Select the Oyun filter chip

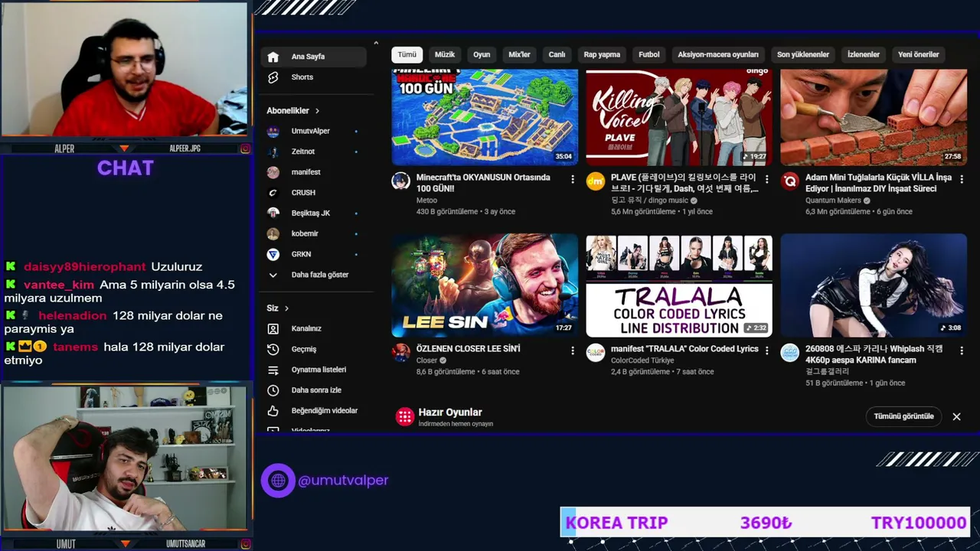coord(482,54)
